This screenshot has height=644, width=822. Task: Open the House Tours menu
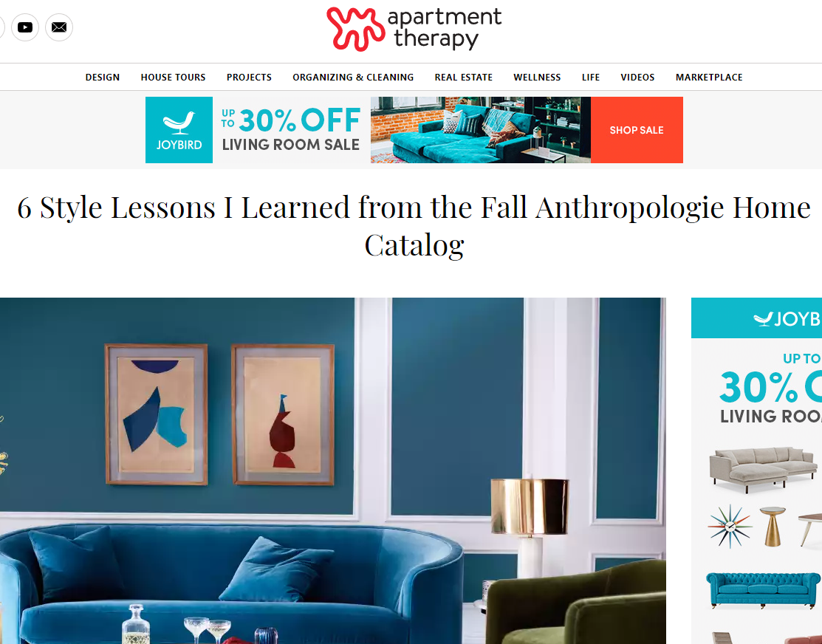click(173, 77)
